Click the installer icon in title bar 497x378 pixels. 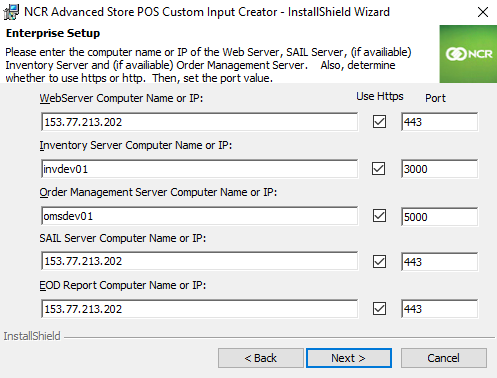pos(11,12)
